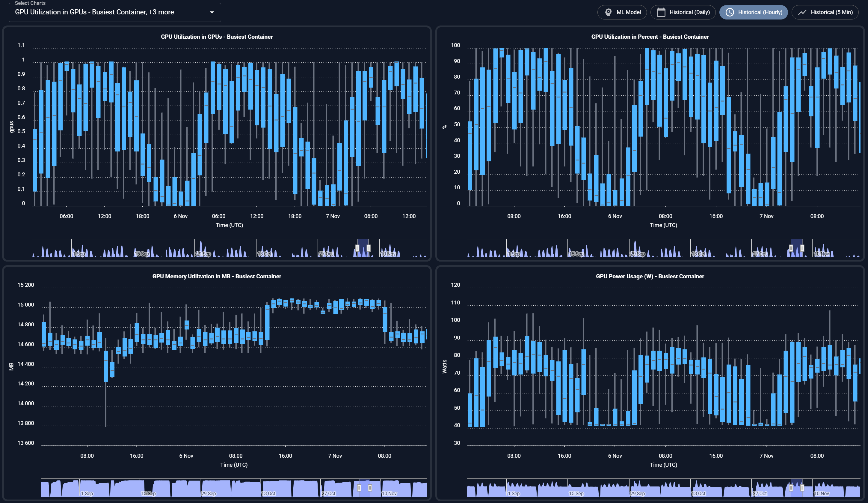
Task: Click 1 Sep marker in GPU Memory navigator
Action: [87, 493]
